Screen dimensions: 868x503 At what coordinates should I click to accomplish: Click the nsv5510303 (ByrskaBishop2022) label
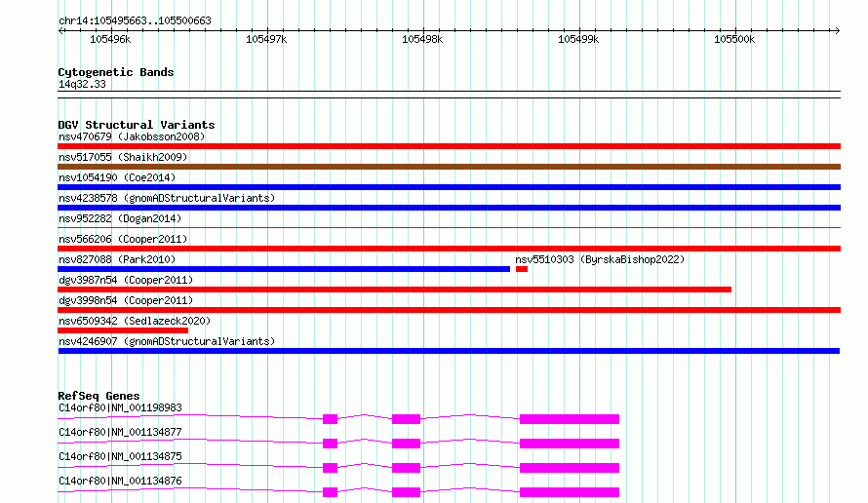coord(600,259)
